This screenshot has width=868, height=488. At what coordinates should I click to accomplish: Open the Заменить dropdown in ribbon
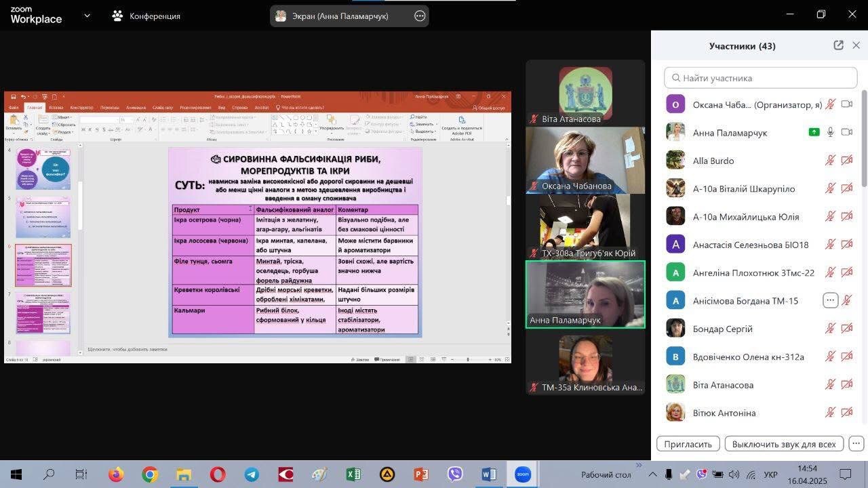coord(424,125)
